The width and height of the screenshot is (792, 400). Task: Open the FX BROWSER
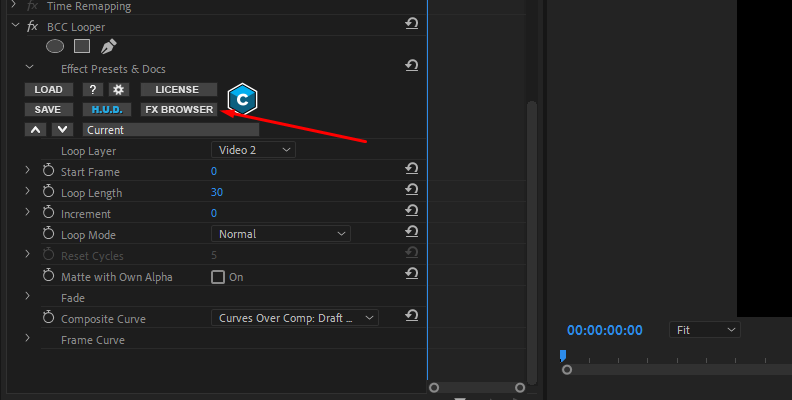(179, 110)
